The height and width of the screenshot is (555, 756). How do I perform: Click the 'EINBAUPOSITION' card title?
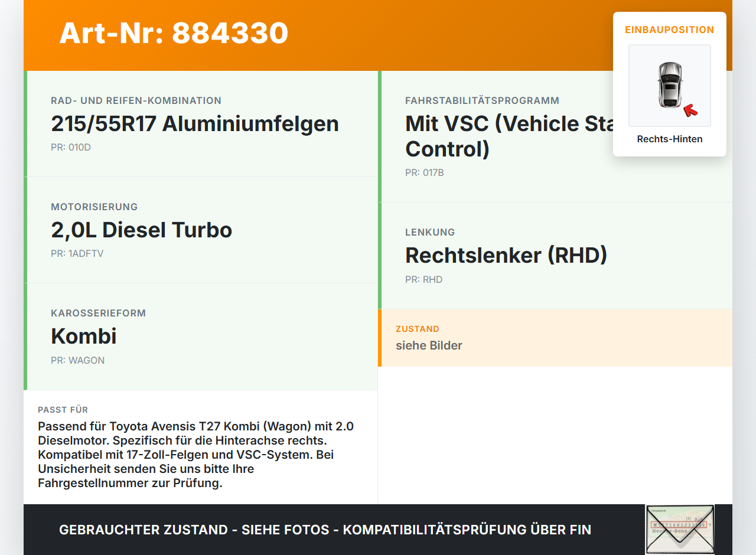pos(670,30)
